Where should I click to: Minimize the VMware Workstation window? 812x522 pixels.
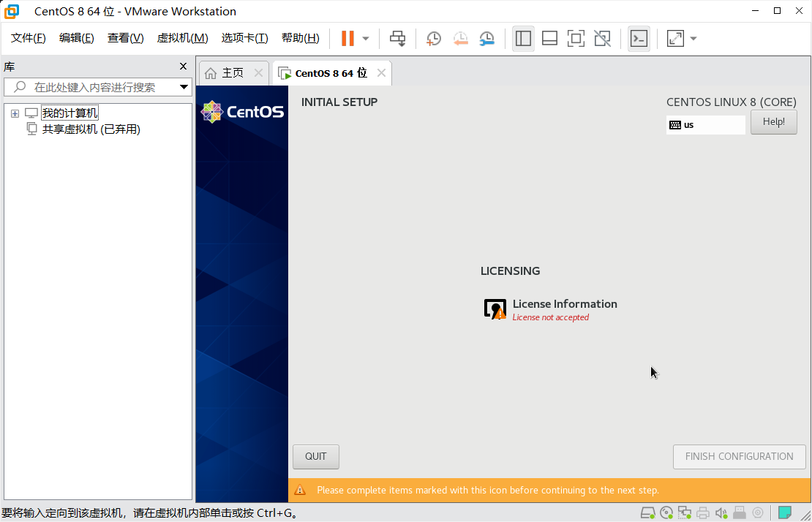[x=756, y=11]
